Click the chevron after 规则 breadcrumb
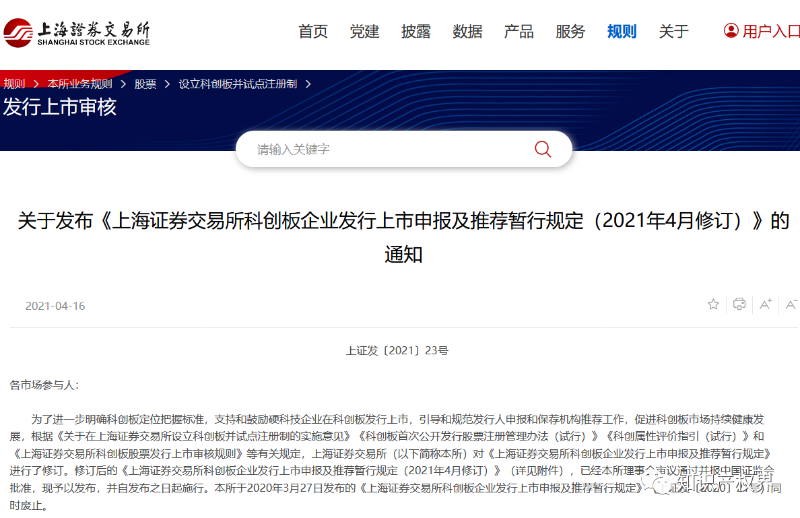 point(36,84)
